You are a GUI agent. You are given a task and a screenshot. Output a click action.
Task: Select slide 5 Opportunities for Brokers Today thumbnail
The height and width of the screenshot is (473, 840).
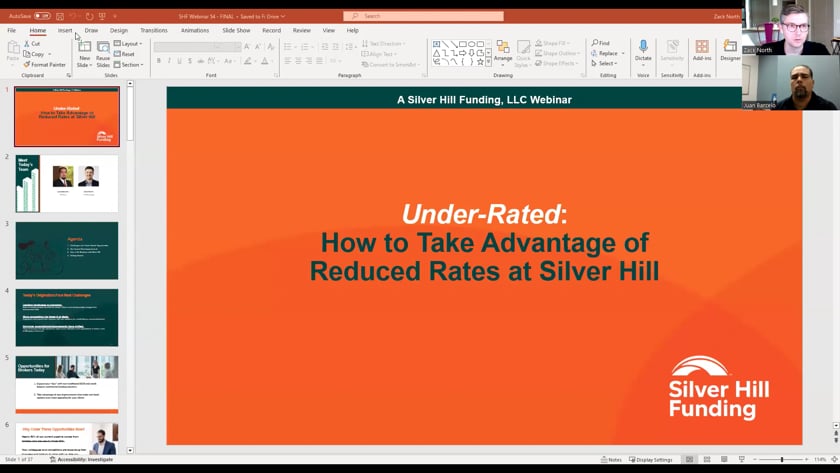click(x=67, y=385)
